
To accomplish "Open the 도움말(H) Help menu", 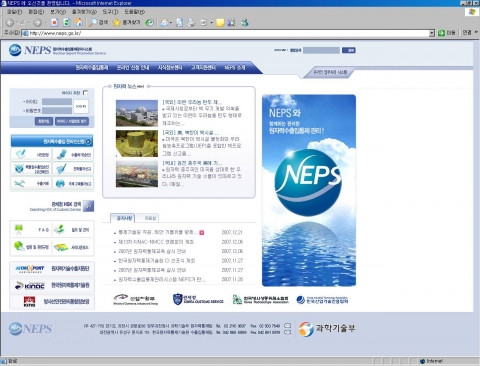I will pos(135,12).
